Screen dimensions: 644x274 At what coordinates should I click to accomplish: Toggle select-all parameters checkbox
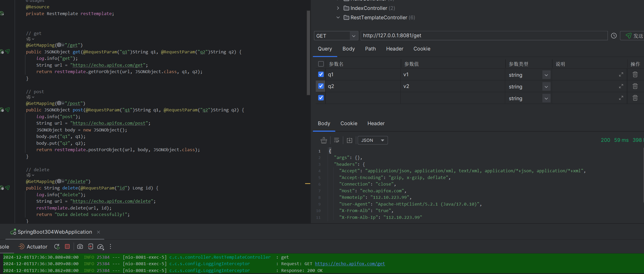(321, 64)
